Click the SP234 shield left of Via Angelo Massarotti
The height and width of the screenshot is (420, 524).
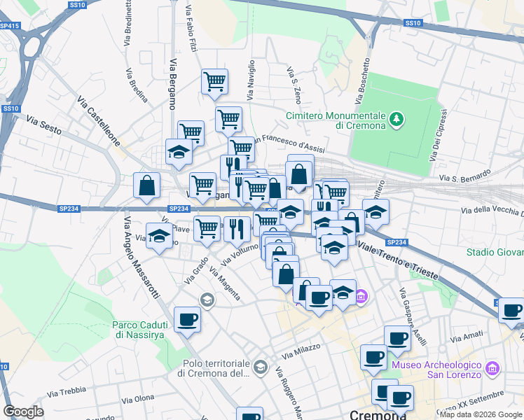pyautogui.click(x=69, y=209)
